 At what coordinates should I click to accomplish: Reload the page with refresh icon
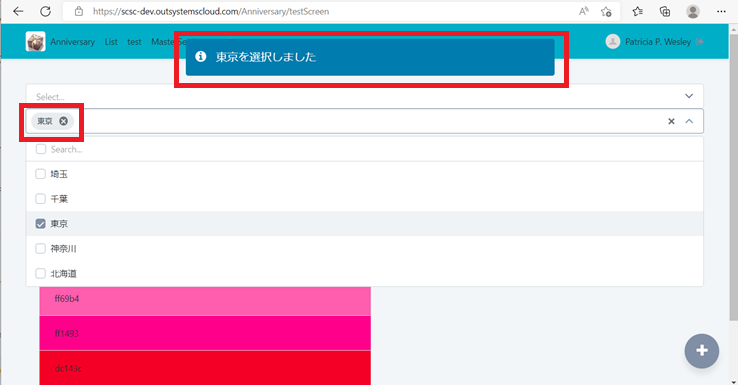click(46, 11)
